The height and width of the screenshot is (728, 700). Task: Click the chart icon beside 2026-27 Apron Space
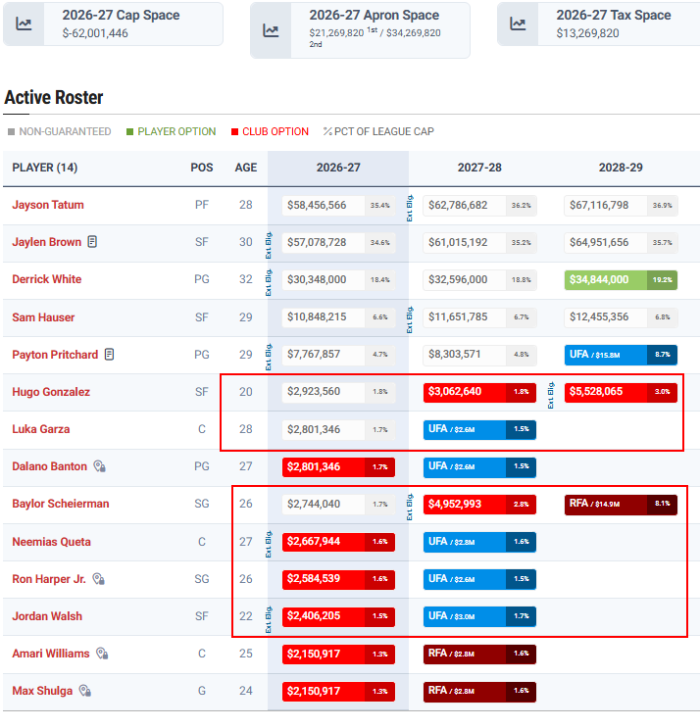point(271,30)
